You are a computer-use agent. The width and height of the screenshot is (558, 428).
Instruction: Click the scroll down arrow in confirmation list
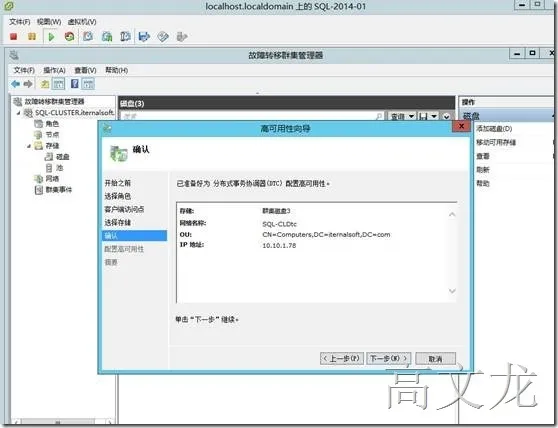point(452,291)
